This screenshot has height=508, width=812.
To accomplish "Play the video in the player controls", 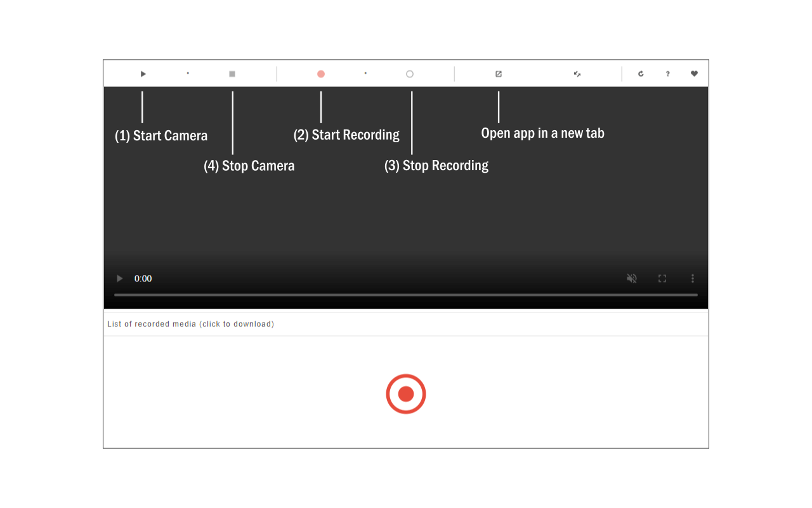I will [119, 279].
